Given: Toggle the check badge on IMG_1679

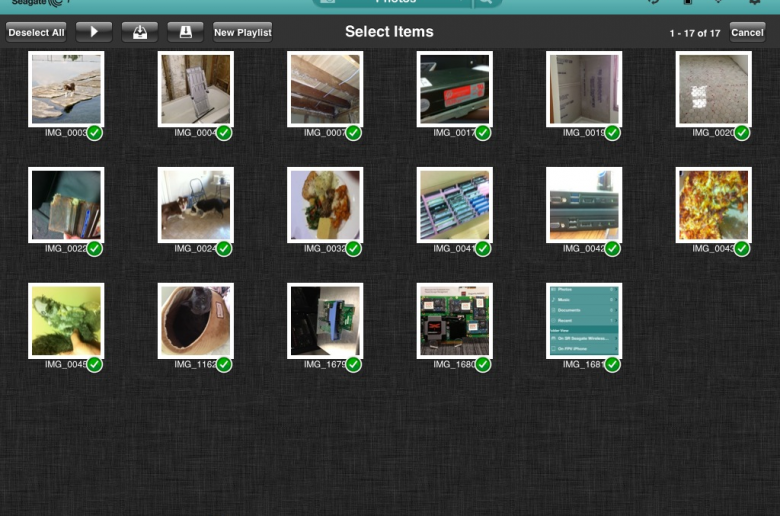Looking at the screenshot, I should (354, 365).
